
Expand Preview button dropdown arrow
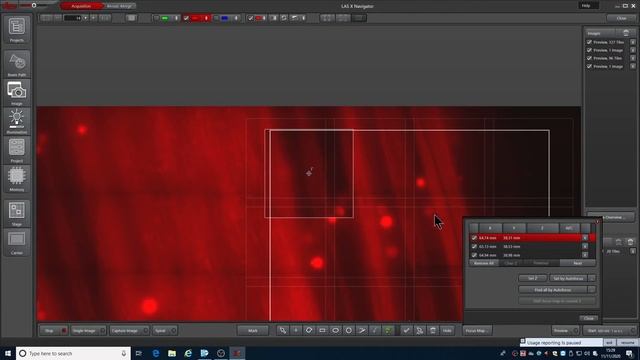576,330
